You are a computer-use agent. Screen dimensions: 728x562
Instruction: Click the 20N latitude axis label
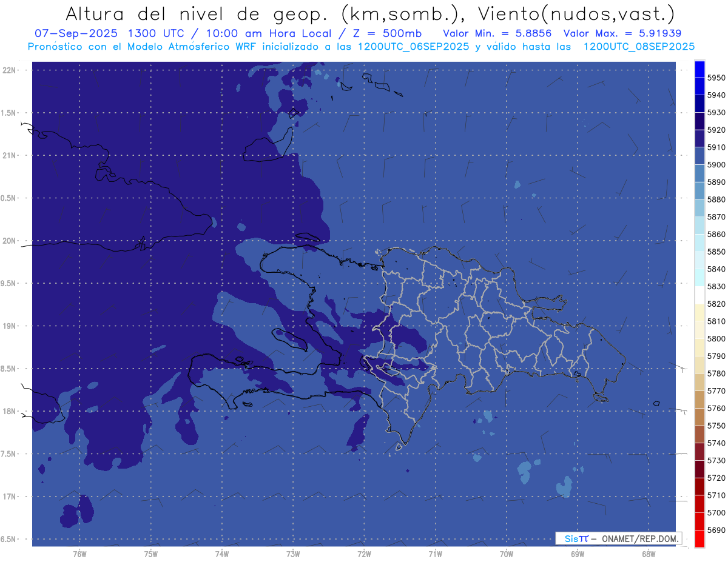point(8,241)
